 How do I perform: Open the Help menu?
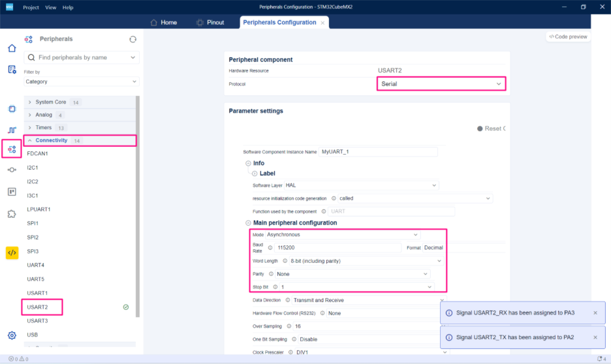point(68,7)
